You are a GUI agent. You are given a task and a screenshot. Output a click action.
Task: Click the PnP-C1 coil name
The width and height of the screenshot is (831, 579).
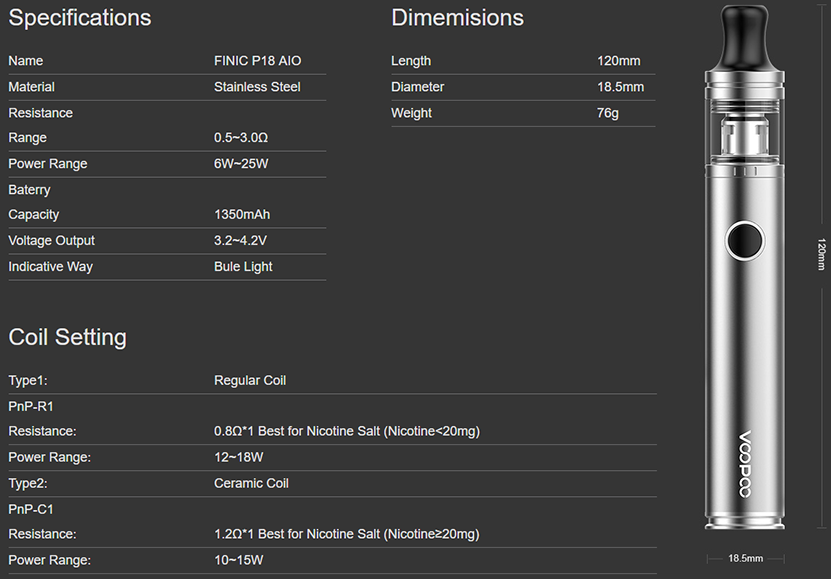[31, 509]
